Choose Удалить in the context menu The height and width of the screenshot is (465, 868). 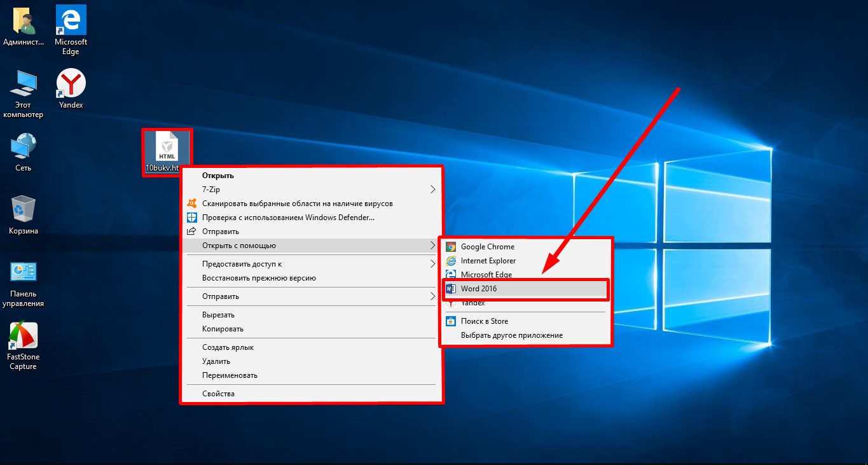tap(311, 361)
